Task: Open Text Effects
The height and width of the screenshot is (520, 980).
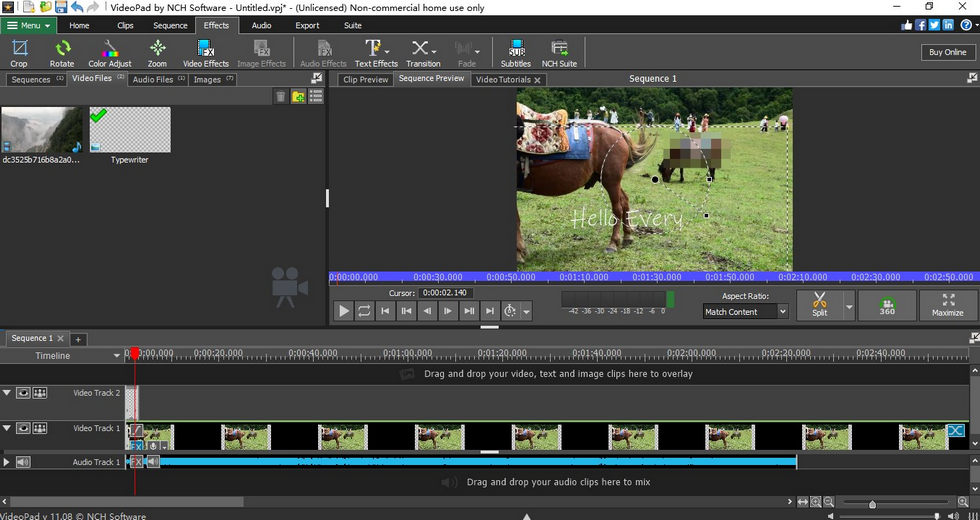Action: point(376,52)
